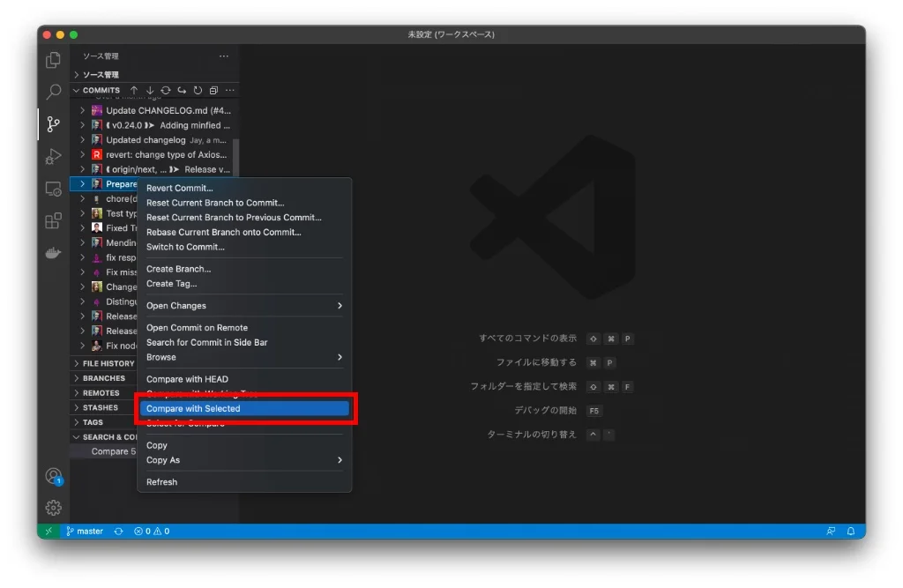Click errors and warnings count in status bar

(x=152, y=532)
